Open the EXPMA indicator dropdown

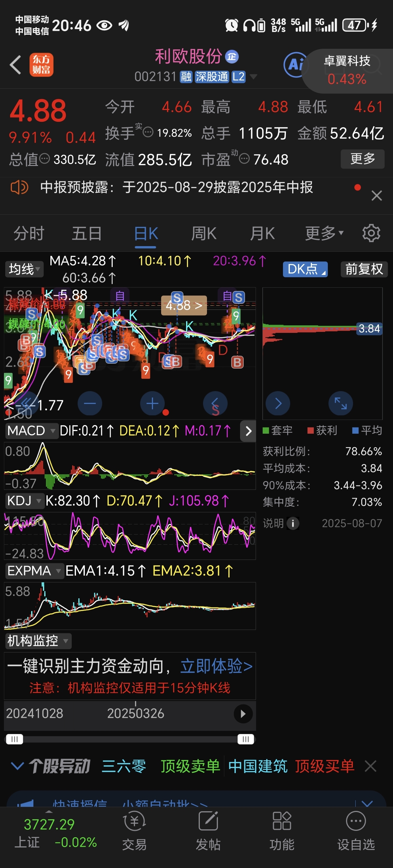pos(34,571)
